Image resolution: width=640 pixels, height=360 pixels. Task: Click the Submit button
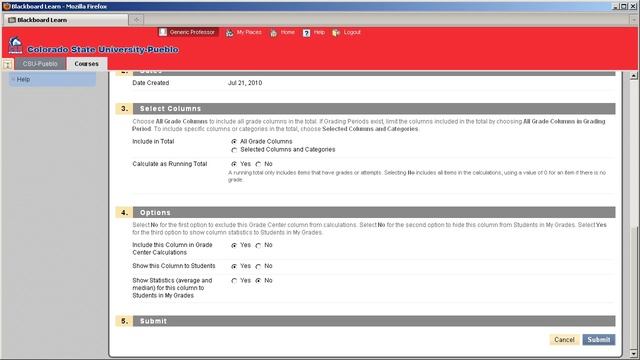point(599,340)
